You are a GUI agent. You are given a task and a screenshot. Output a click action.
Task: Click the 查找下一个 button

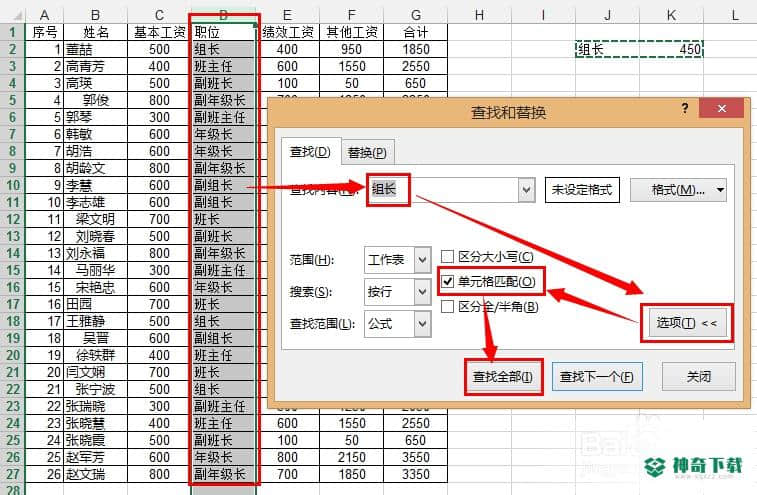tap(597, 377)
